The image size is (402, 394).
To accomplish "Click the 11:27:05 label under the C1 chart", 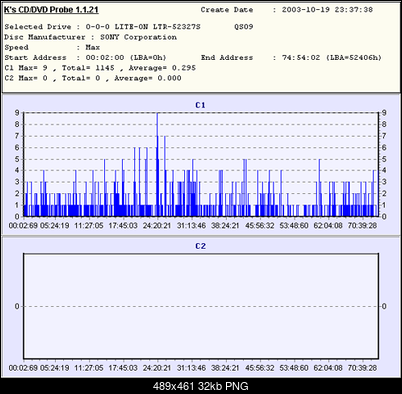I will pos(89,226).
